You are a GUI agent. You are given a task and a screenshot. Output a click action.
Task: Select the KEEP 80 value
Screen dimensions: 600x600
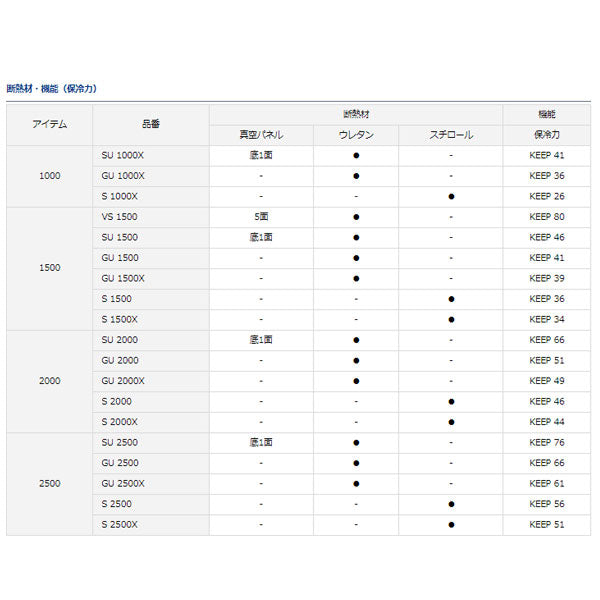(547, 217)
